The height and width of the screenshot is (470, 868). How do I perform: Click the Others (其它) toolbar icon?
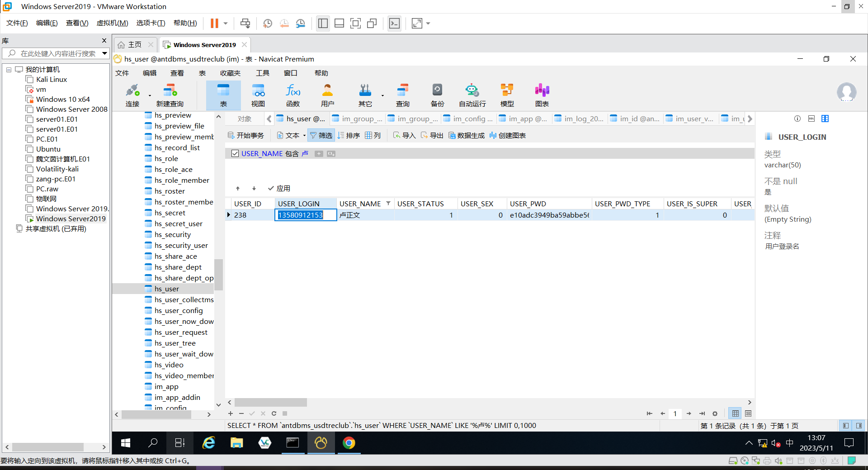coord(365,95)
